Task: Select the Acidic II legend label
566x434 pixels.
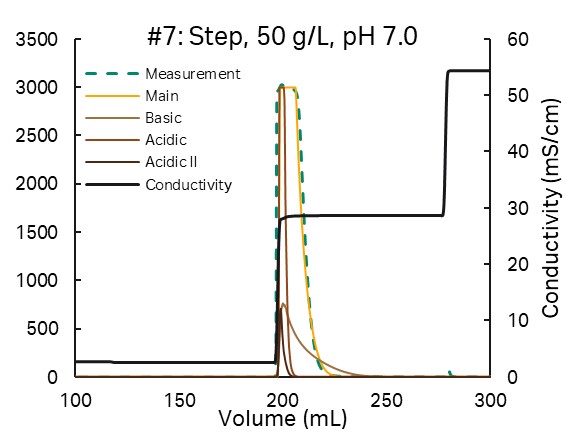Action: click(x=171, y=162)
